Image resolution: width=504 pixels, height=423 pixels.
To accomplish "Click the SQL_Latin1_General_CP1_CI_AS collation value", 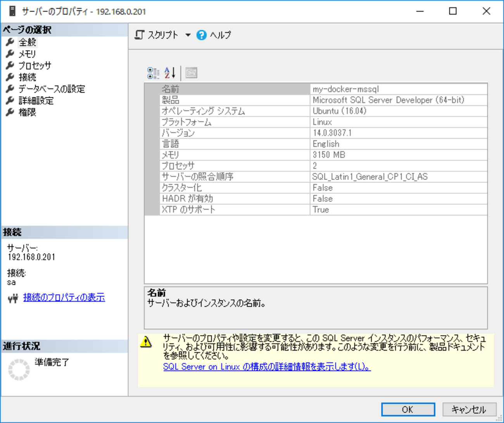I will click(370, 177).
